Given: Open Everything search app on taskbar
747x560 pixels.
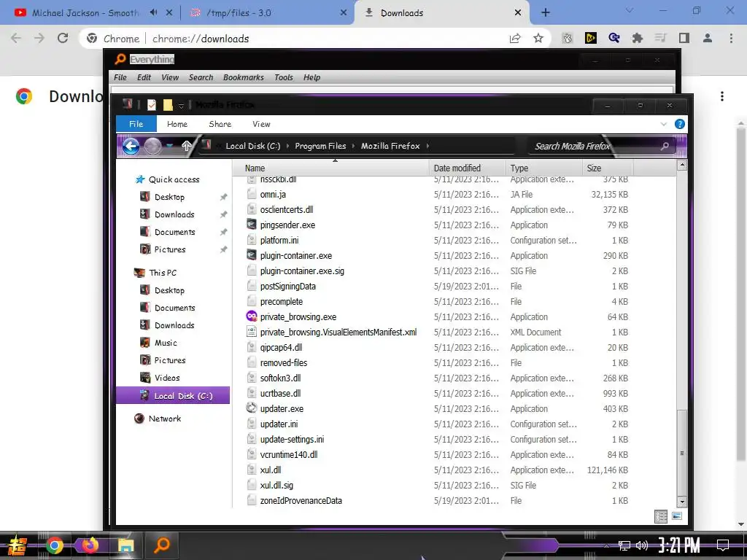Looking at the screenshot, I should click(x=161, y=545).
